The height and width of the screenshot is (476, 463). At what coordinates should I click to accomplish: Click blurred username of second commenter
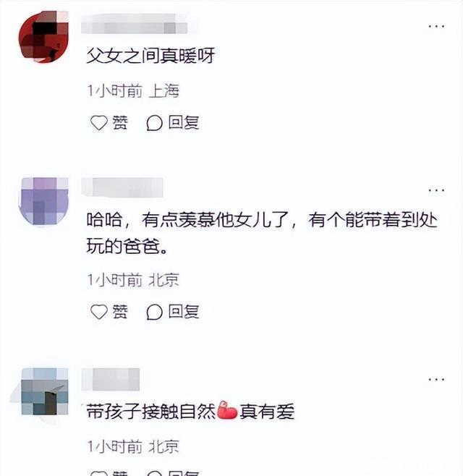122,187
